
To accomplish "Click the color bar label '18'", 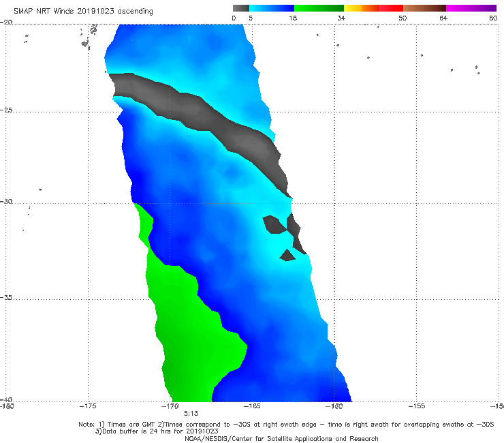I will (293, 18).
